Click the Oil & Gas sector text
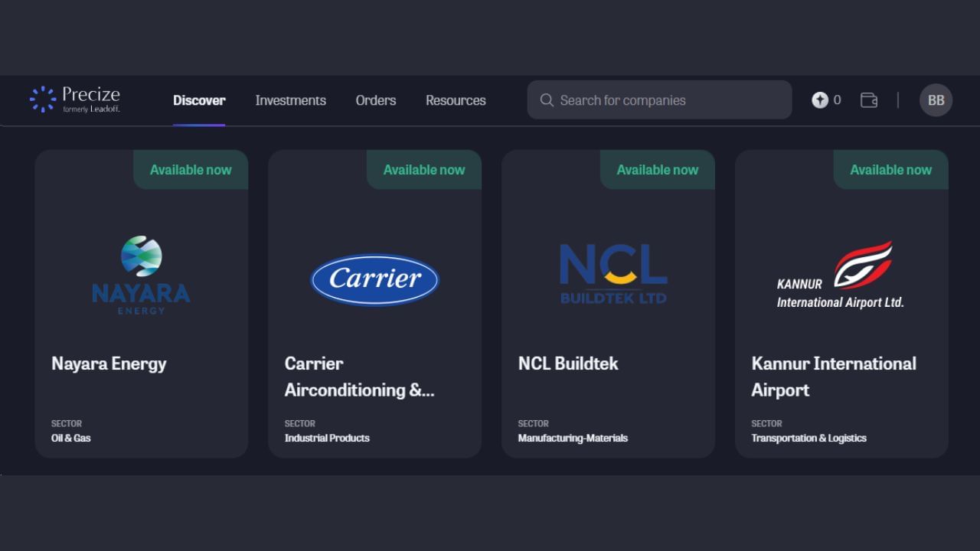This screenshot has height=551, width=980. click(x=71, y=438)
